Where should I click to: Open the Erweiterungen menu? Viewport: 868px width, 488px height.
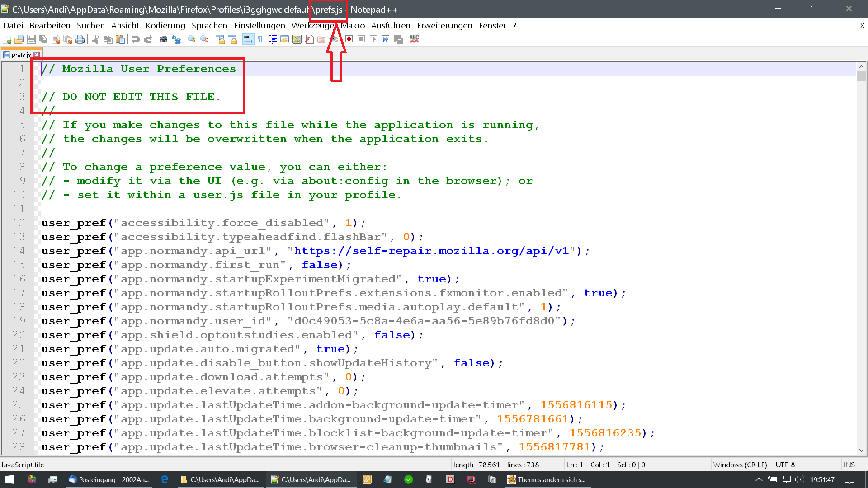click(x=444, y=26)
